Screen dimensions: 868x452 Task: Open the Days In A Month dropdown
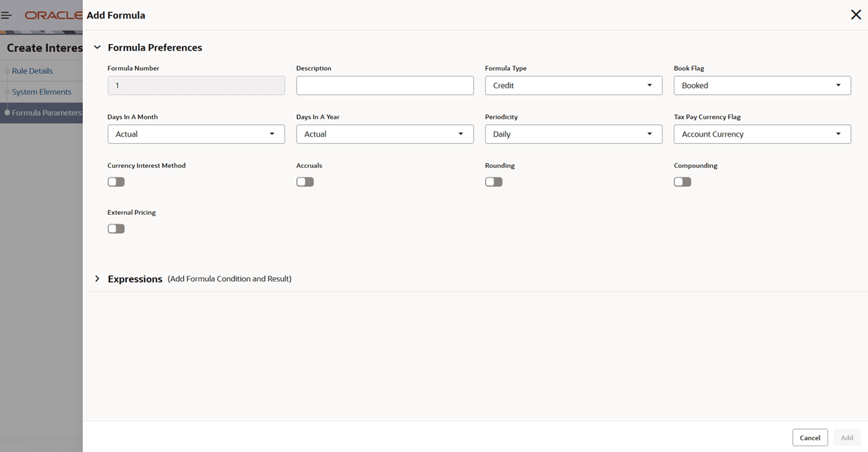point(196,134)
